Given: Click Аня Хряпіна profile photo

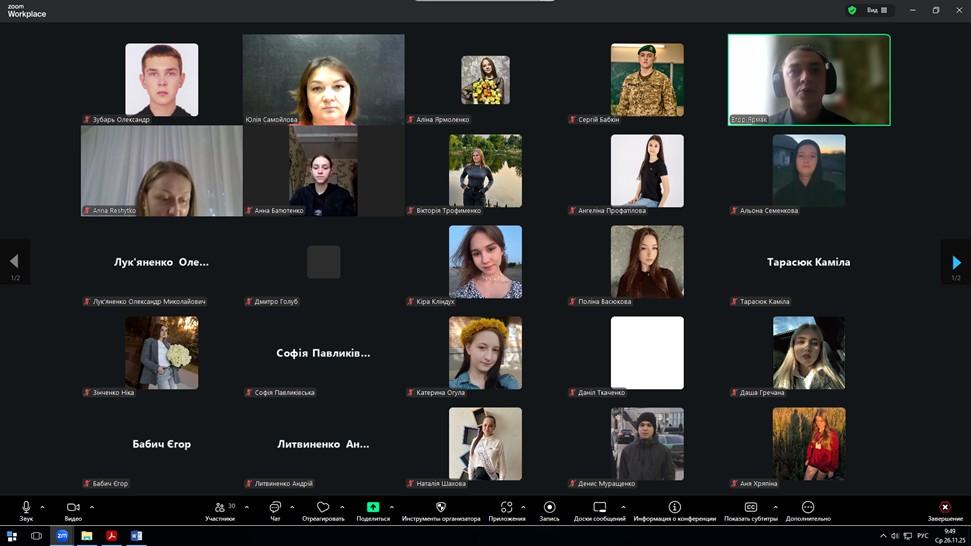Looking at the screenshot, I should tap(809, 444).
